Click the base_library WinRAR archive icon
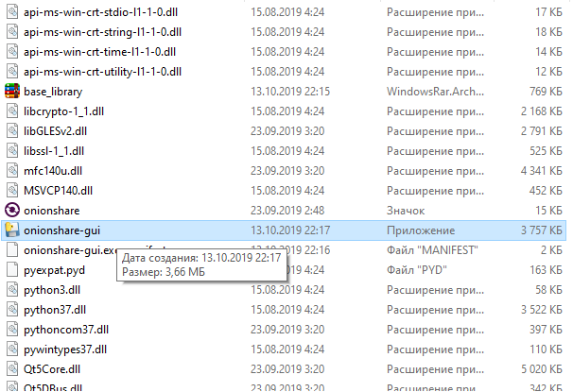The height and width of the screenshot is (392, 573). 12,92
